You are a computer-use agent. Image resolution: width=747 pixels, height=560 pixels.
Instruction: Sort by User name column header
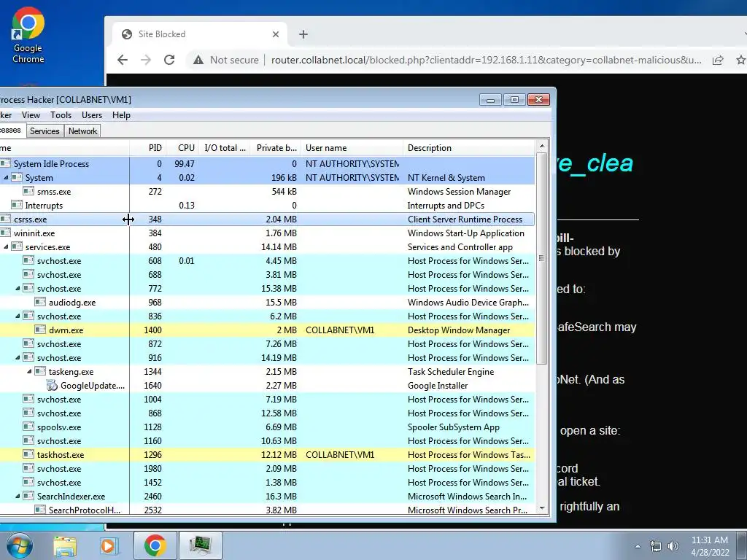point(352,147)
